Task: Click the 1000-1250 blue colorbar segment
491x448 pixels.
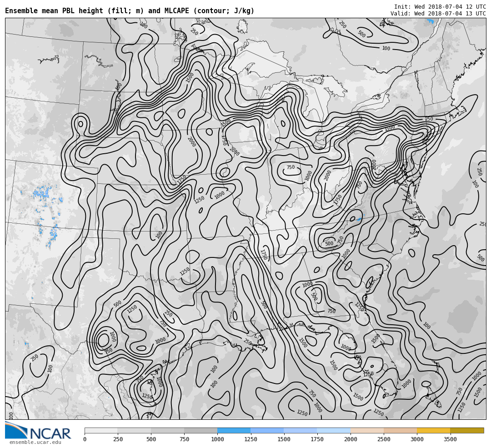Action: coord(234,430)
